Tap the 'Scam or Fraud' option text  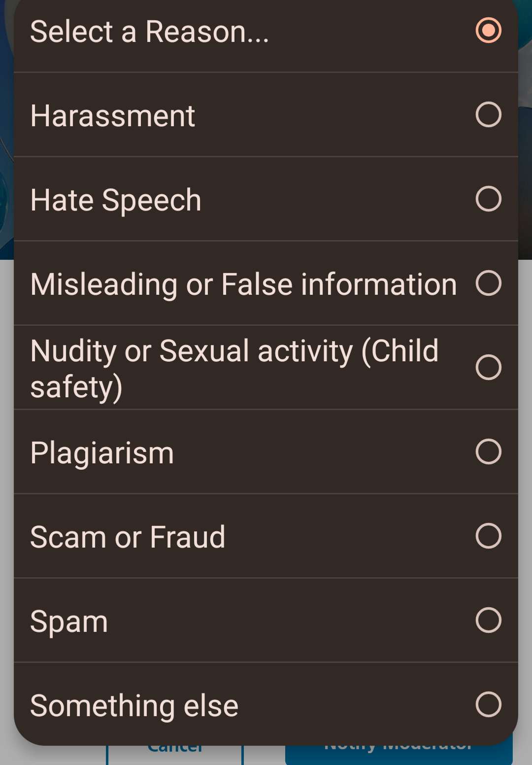point(128,537)
